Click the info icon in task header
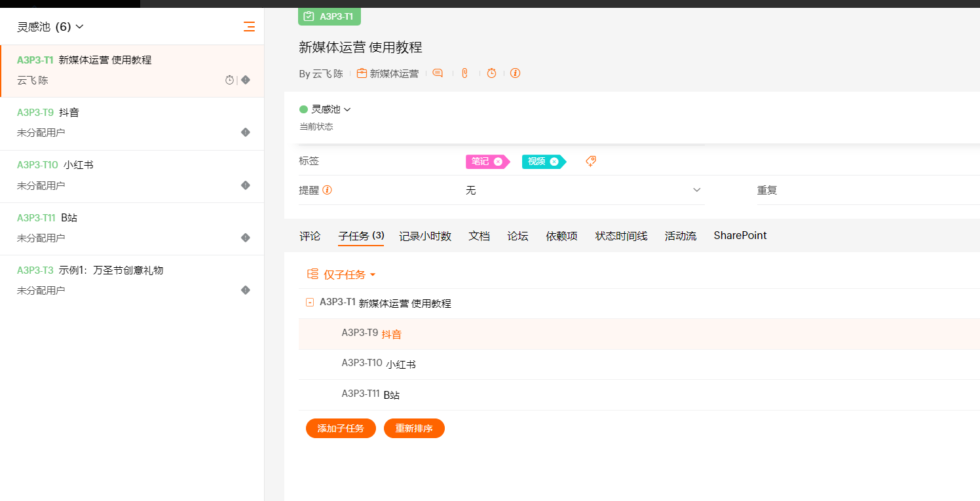Viewport: 980px width, 501px height. coord(515,73)
